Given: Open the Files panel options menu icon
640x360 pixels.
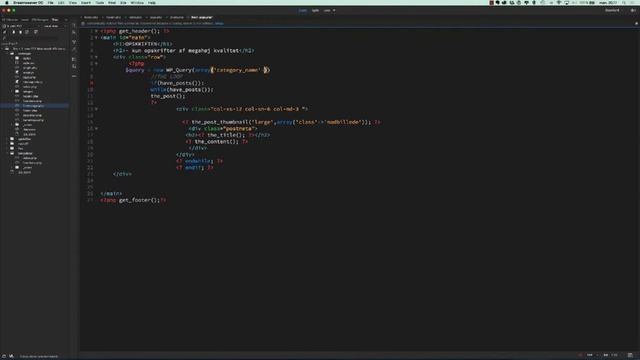Looking at the screenshot, I should click(66, 20).
